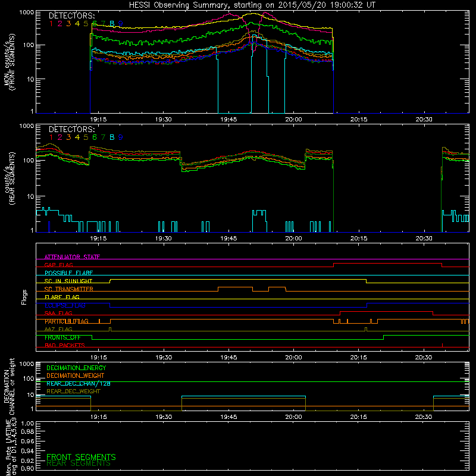The height and width of the screenshot is (476, 476).
Task: Click the ATTENUATOR_STATE flag label
Action: pyautogui.click(x=72, y=257)
